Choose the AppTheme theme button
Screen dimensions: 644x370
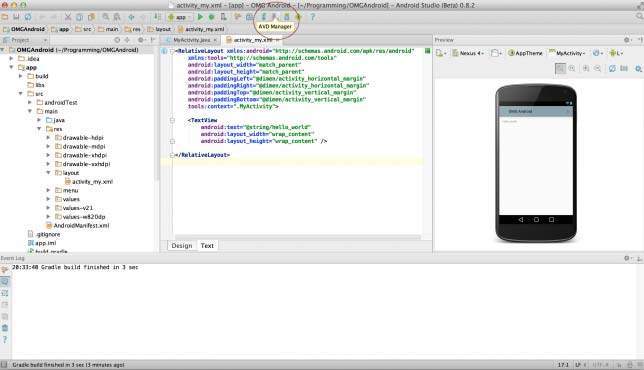pos(525,53)
